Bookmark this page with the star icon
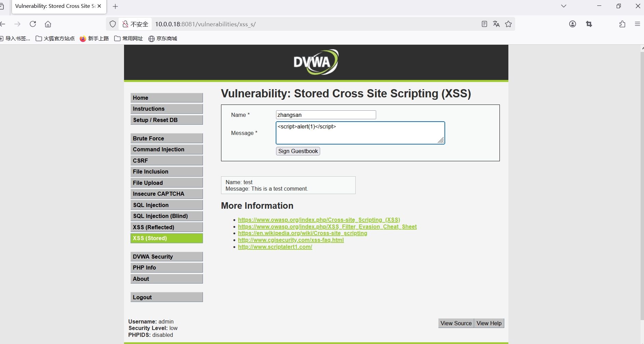 pos(508,24)
